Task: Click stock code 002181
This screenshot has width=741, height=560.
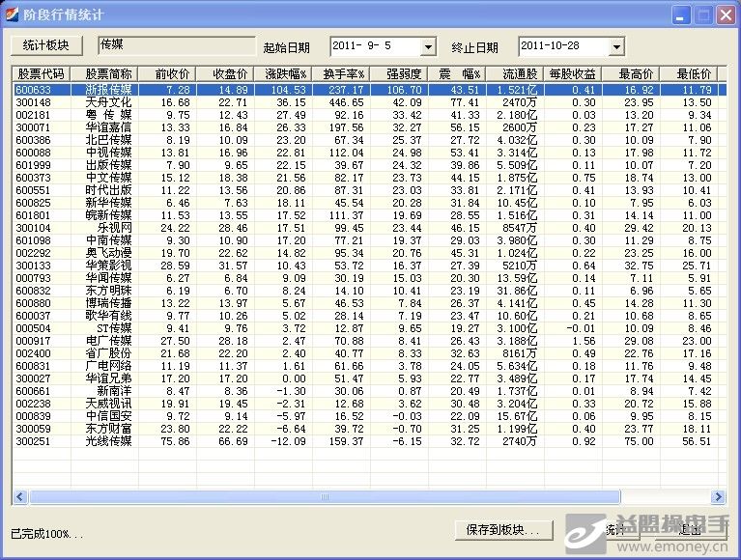Action: [x=33, y=115]
